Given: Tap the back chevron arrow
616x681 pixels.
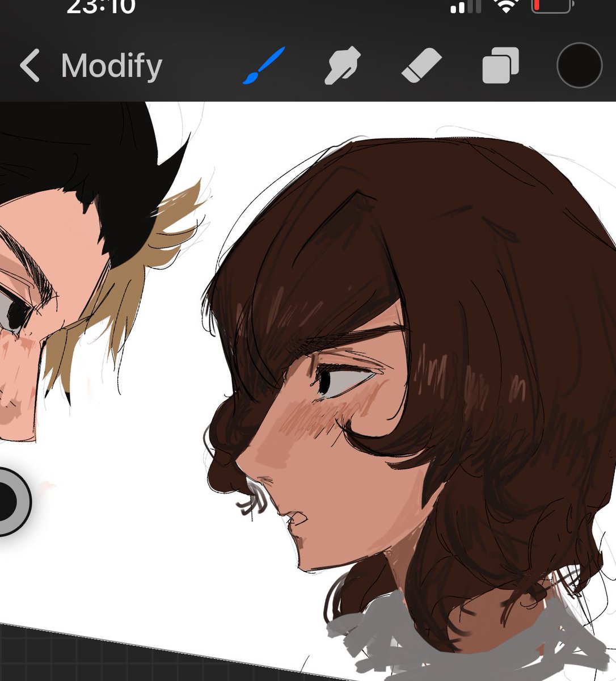Looking at the screenshot, I should [x=29, y=65].
